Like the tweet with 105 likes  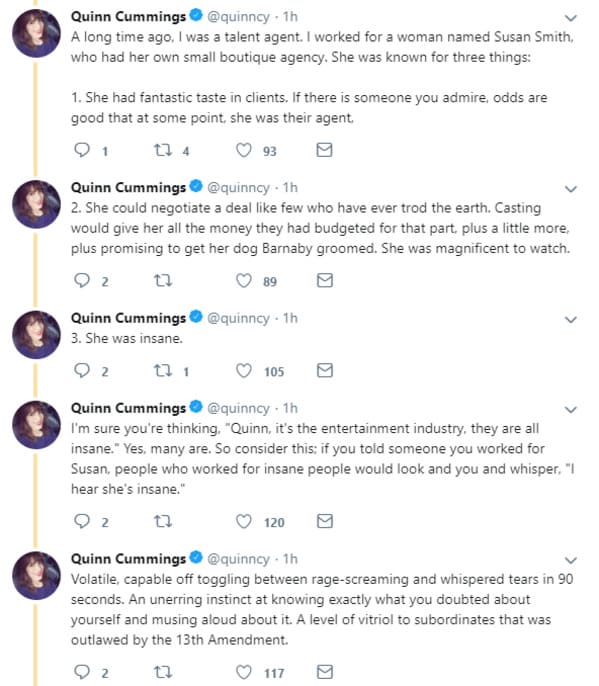tap(244, 371)
